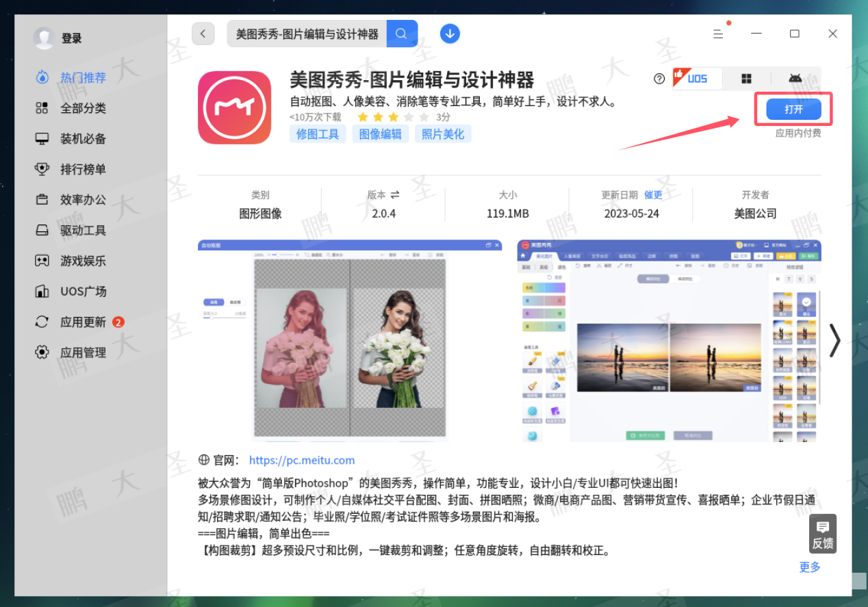This screenshot has height=607, width=868.
Task: Open the https://pc.meitu.com link
Action: pyautogui.click(x=302, y=460)
